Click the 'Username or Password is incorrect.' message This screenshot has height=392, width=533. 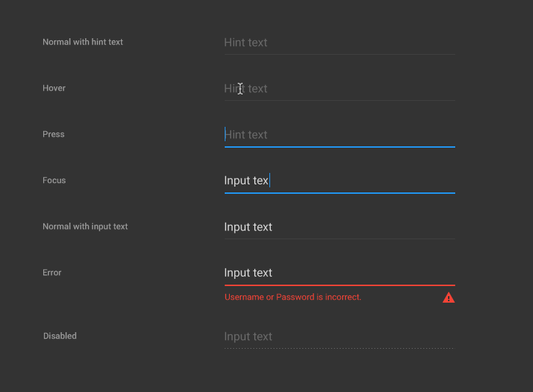point(293,297)
